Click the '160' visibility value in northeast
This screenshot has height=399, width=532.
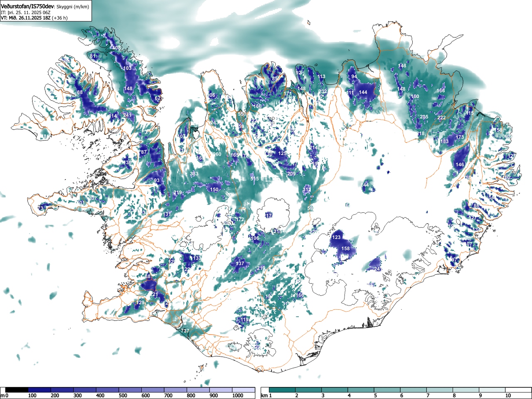click(x=415, y=96)
